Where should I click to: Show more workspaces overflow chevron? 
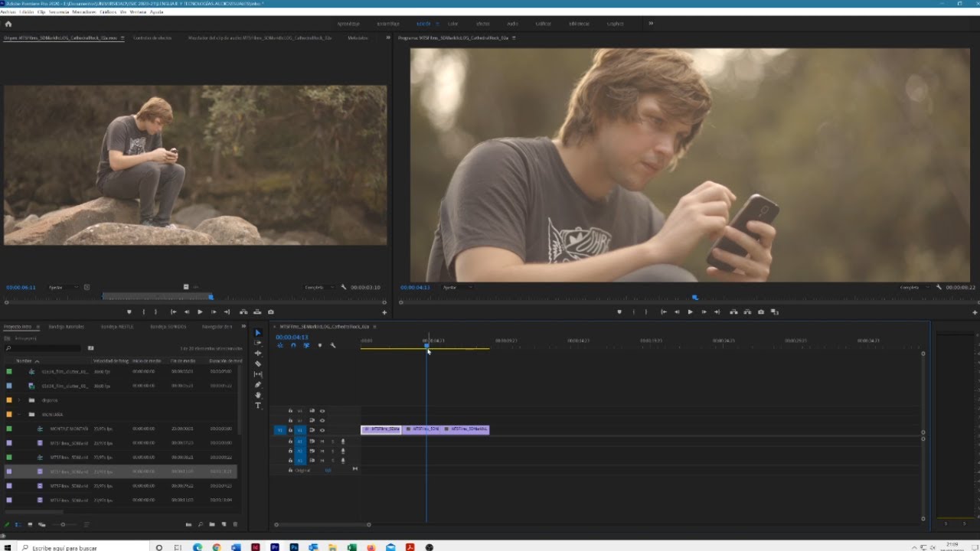651,24
